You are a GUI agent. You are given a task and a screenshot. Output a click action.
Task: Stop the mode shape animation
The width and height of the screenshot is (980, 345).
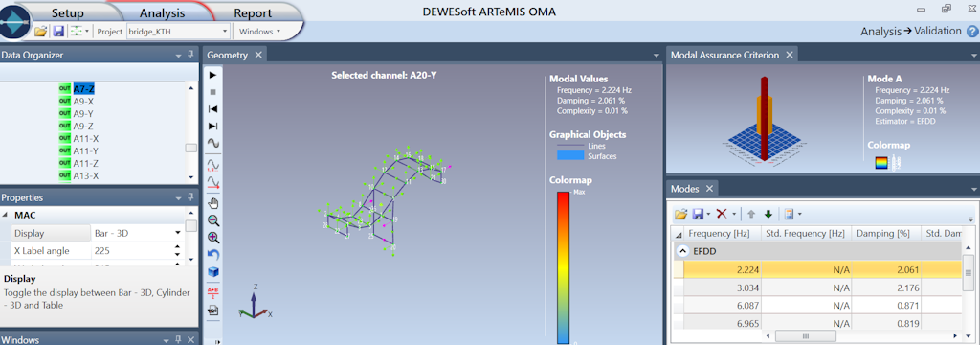[x=213, y=92]
